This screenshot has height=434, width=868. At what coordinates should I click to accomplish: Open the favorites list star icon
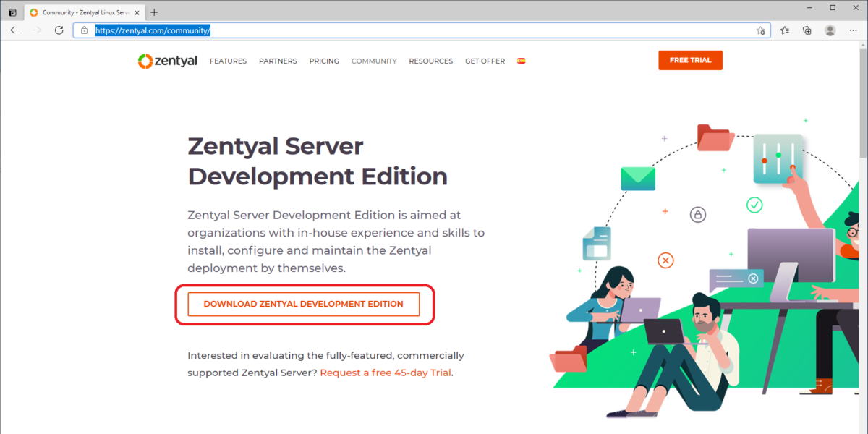point(783,30)
